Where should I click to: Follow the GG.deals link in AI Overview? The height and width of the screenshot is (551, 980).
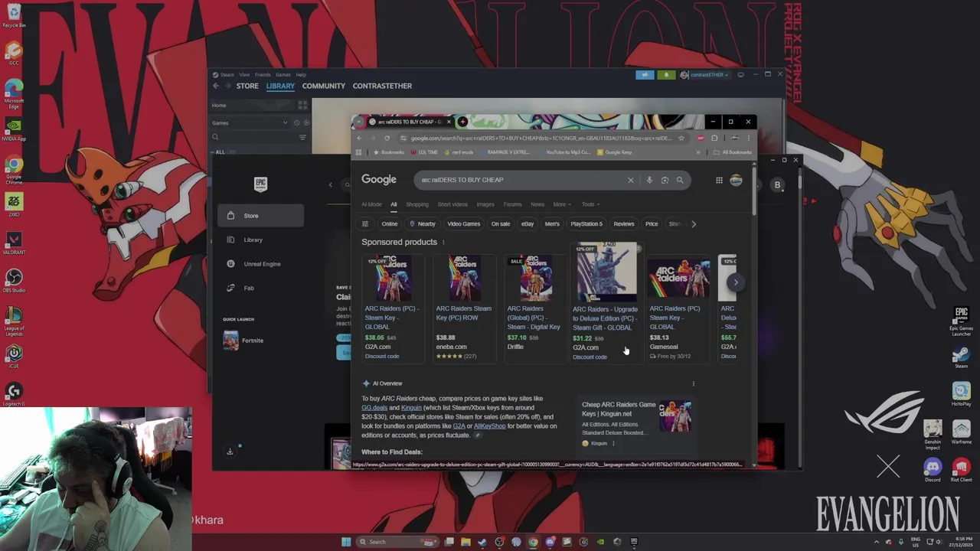tap(374, 408)
